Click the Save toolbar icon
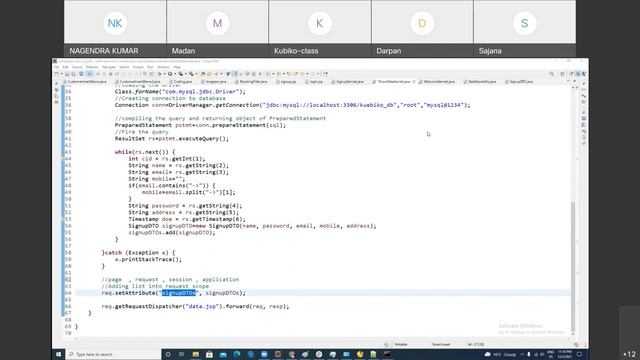 (67, 74)
